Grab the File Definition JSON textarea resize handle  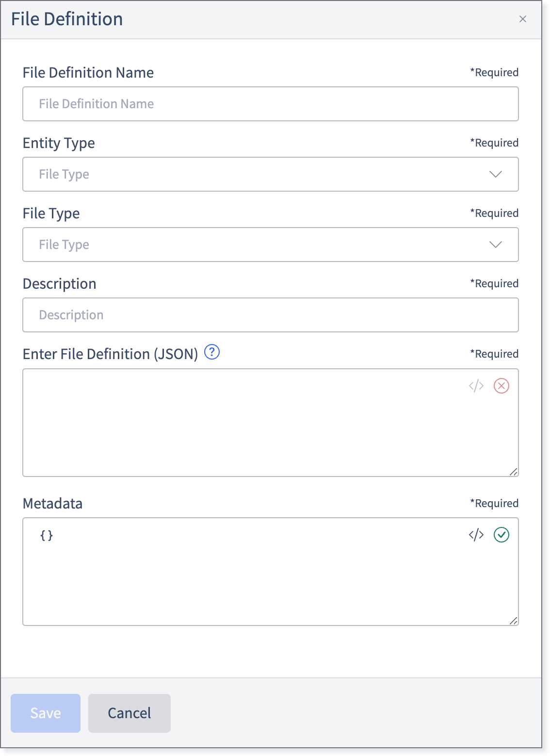[514, 472]
